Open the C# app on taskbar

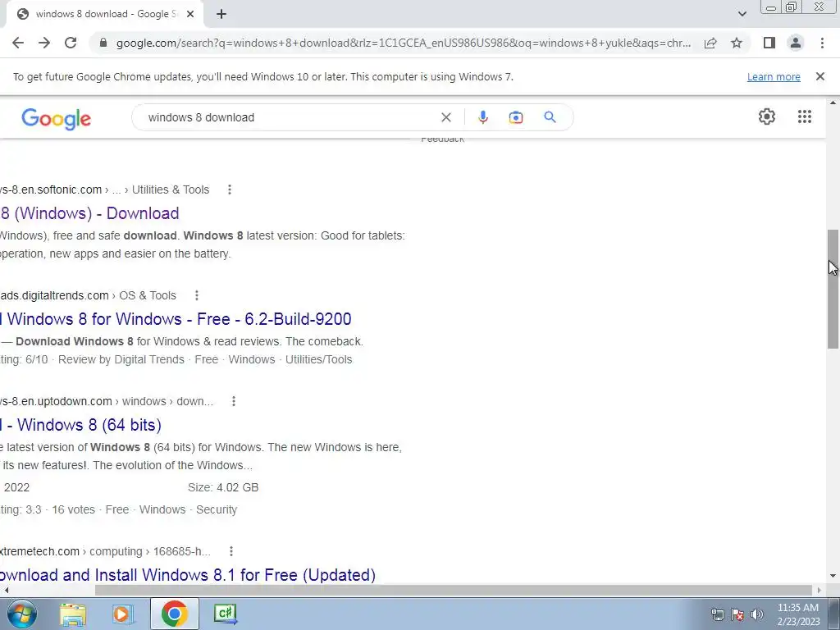[x=226, y=614]
